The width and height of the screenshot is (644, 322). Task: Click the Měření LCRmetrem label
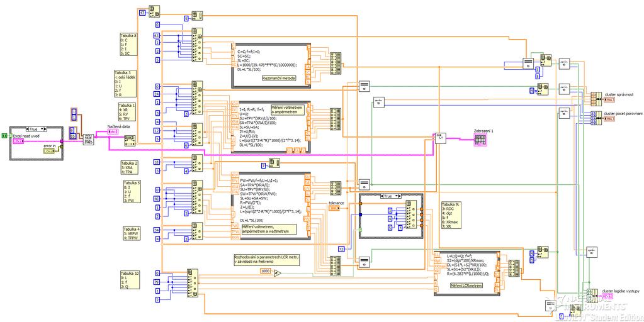[466, 285]
